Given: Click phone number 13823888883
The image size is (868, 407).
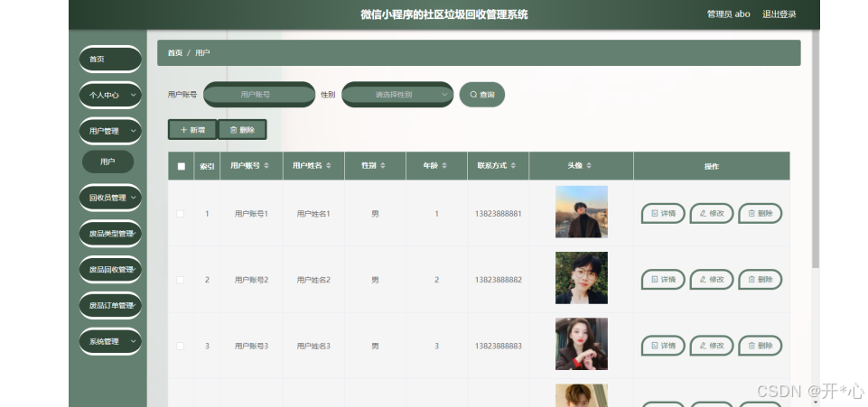Looking at the screenshot, I should [499, 346].
